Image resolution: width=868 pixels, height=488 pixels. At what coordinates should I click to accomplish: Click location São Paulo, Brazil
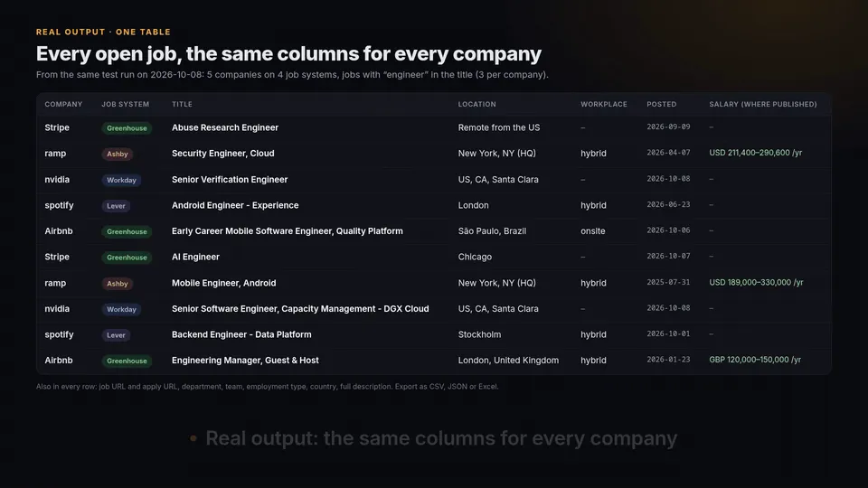coord(492,231)
